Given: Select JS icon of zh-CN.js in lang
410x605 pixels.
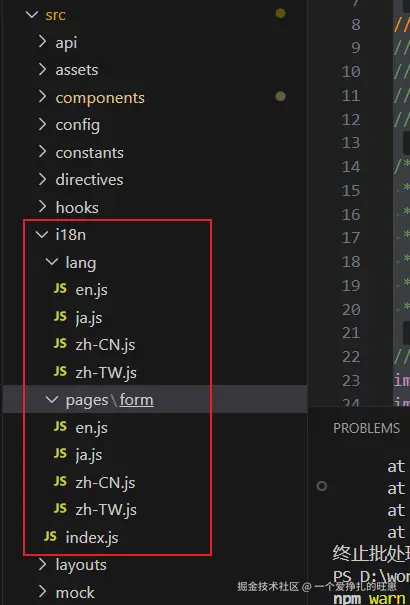Looking at the screenshot, I should (x=60, y=344).
